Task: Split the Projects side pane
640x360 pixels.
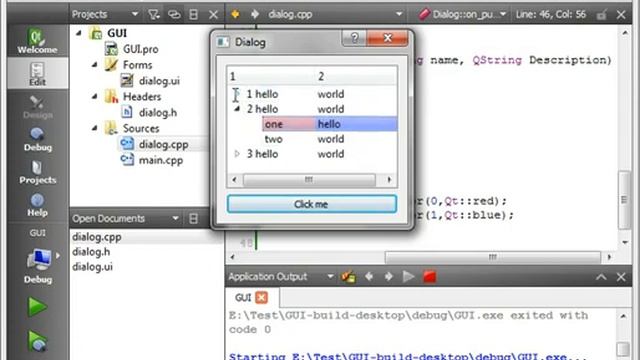Action: (193, 15)
